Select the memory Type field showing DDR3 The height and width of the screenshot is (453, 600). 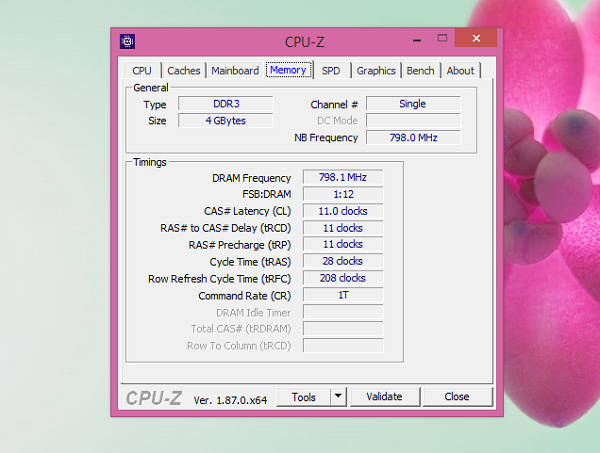coord(225,104)
